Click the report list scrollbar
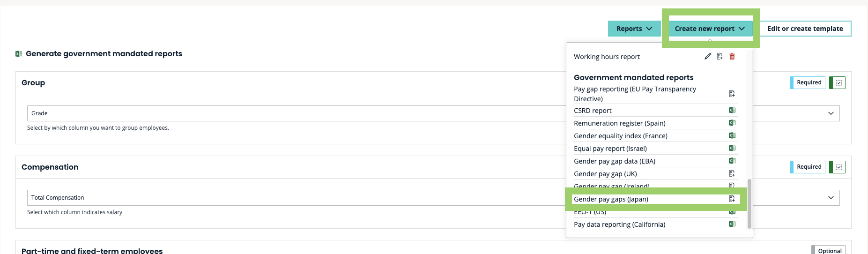 (749, 203)
